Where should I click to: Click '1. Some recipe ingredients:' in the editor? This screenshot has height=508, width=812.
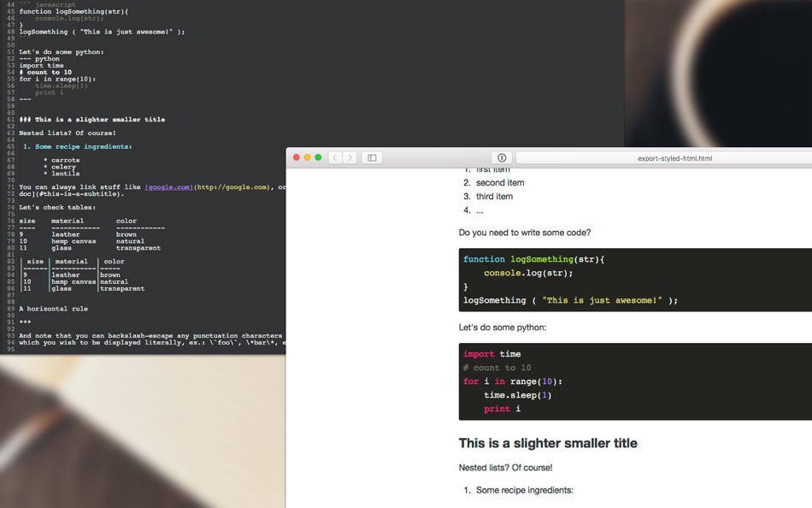(78, 147)
